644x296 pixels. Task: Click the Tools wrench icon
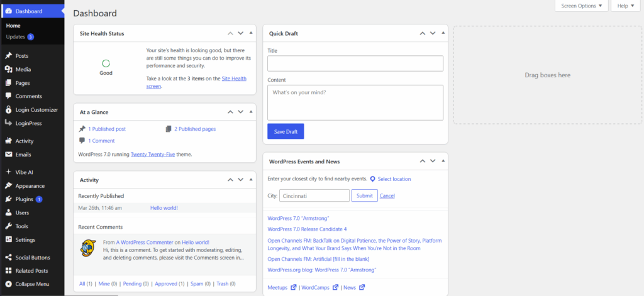point(8,226)
